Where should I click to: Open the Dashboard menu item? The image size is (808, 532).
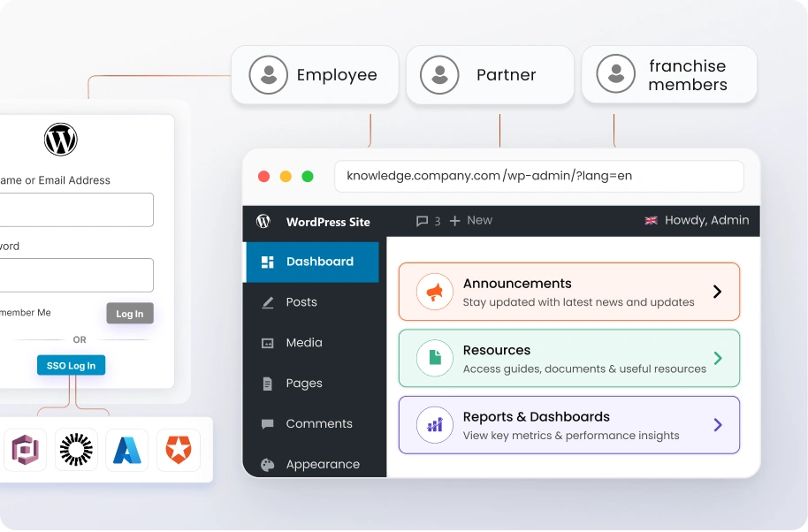point(313,262)
